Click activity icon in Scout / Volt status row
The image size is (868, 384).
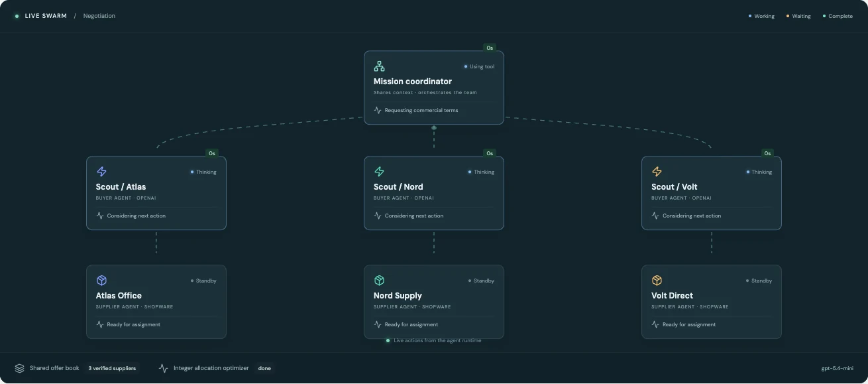[x=655, y=216]
